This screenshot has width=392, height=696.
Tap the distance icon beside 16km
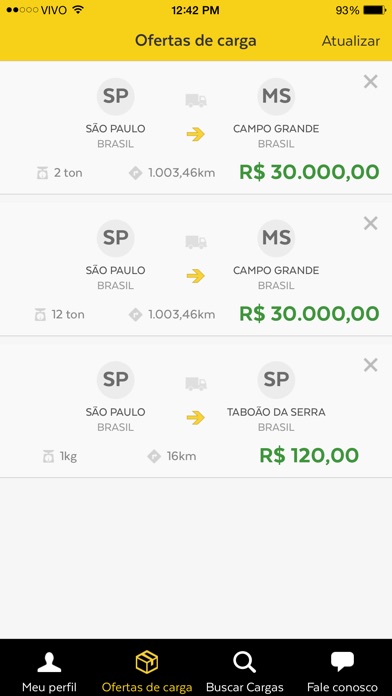(154, 456)
